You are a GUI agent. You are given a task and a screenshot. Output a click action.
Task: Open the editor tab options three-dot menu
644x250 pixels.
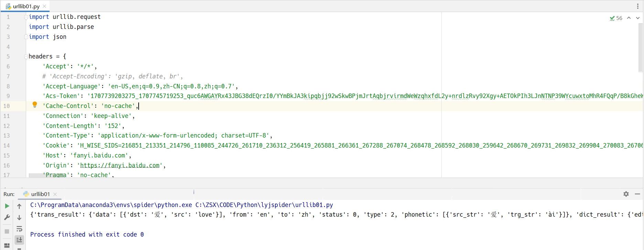pos(638,6)
